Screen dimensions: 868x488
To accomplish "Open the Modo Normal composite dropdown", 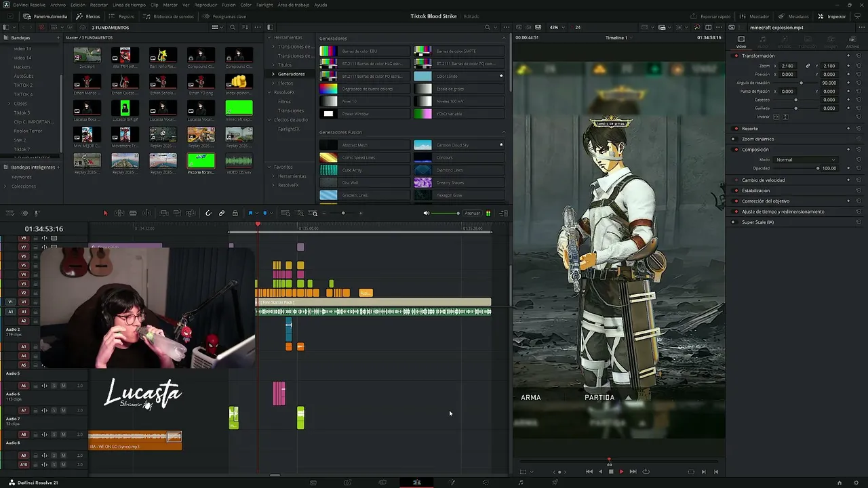I will [x=805, y=160].
